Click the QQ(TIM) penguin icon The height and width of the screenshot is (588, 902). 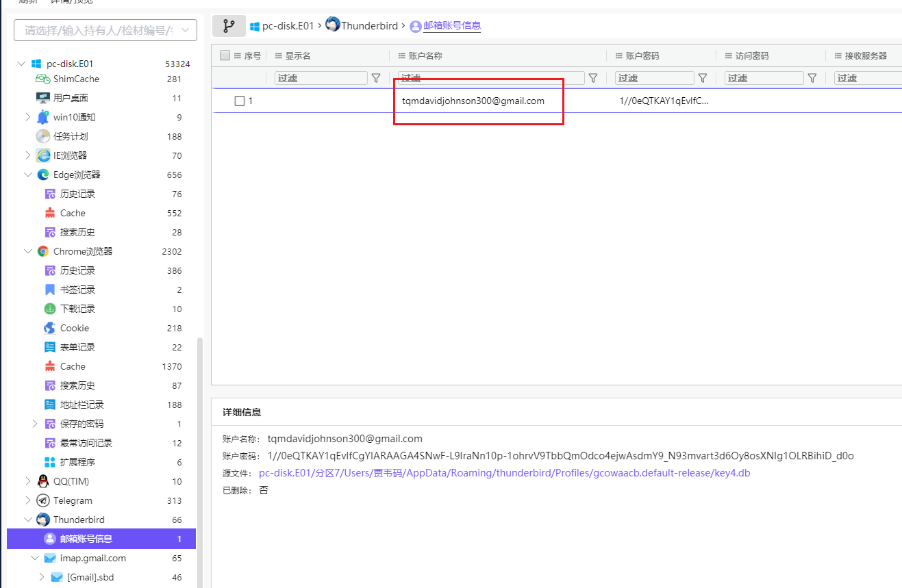(x=43, y=481)
